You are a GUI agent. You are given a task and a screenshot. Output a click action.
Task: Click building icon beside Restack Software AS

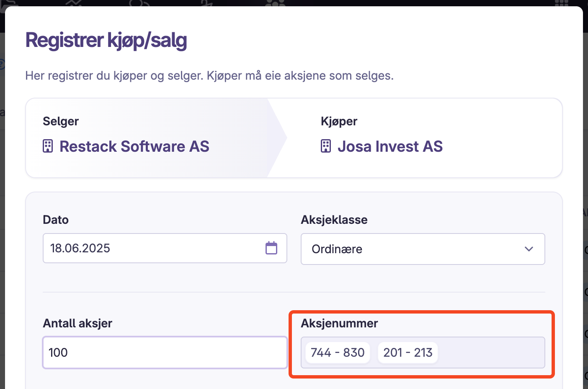point(48,146)
